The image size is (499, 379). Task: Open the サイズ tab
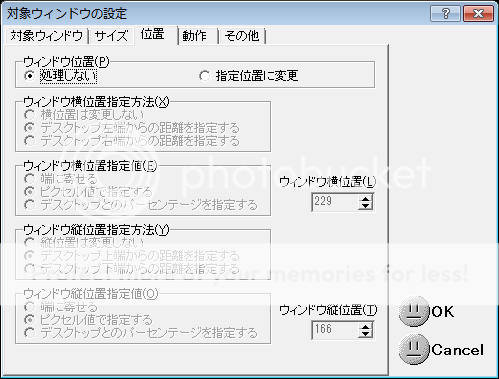coord(111,36)
